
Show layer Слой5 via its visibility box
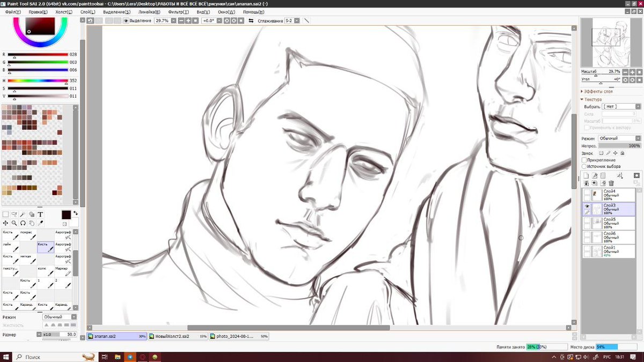[x=587, y=220]
